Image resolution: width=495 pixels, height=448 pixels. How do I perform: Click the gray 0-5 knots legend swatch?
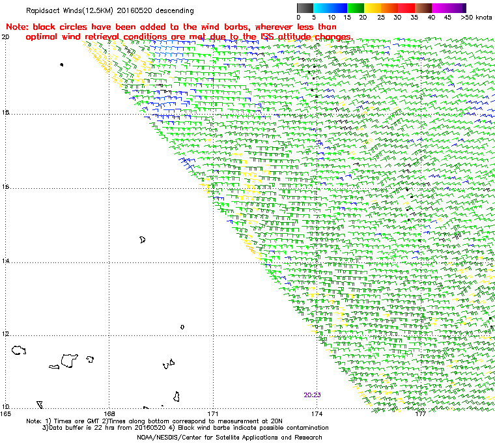click(305, 8)
